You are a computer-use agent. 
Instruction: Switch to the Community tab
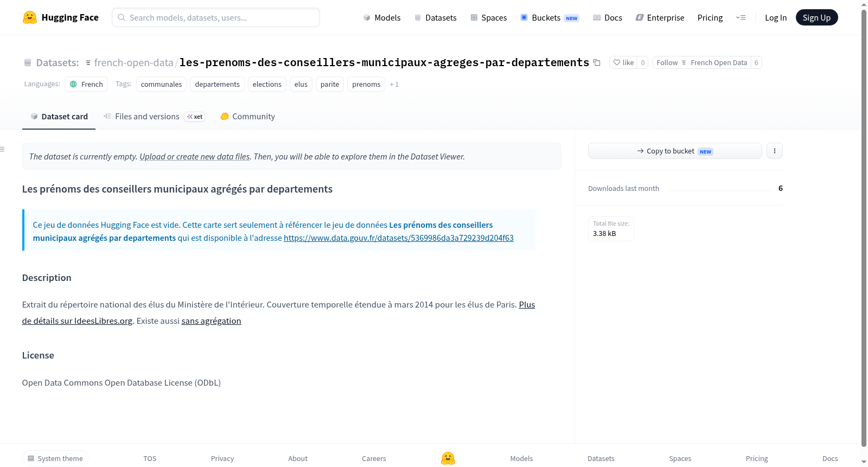point(247,117)
